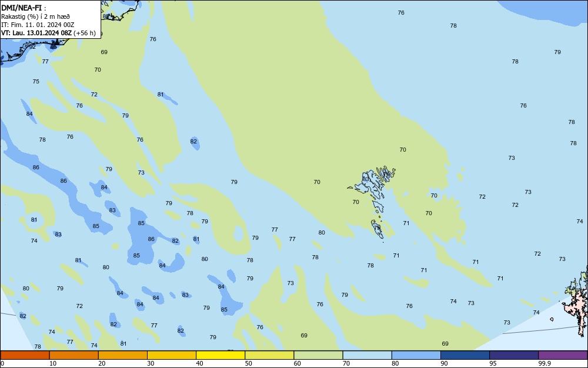The width and height of the screenshot is (588, 368).
Task: Click the "83" value on the Faroe Islands
Action: pyautogui.click(x=366, y=179)
